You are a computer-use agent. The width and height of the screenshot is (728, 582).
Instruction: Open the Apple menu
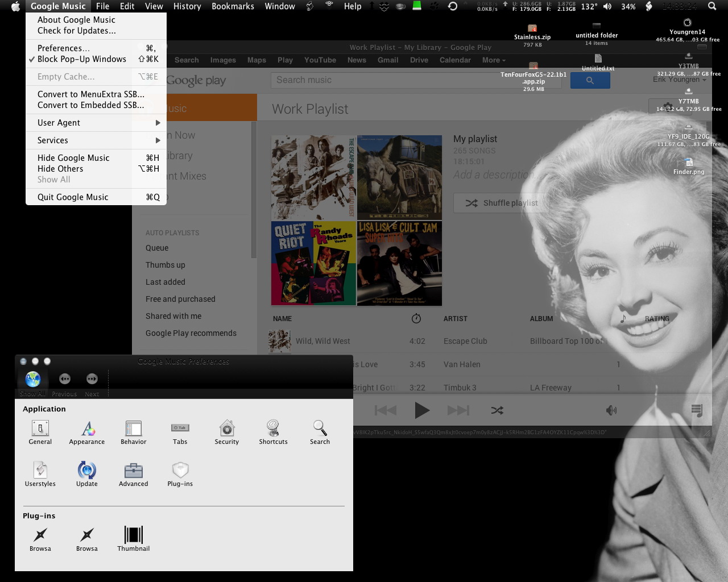click(15, 6)
